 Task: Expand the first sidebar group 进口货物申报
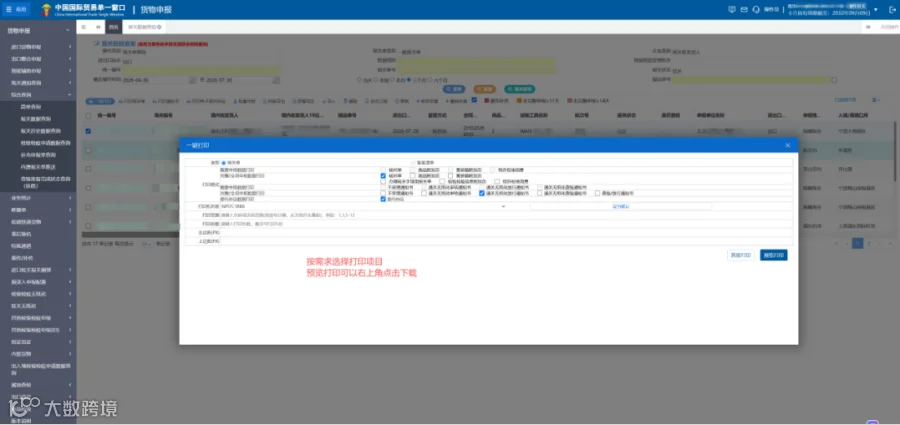38,47
